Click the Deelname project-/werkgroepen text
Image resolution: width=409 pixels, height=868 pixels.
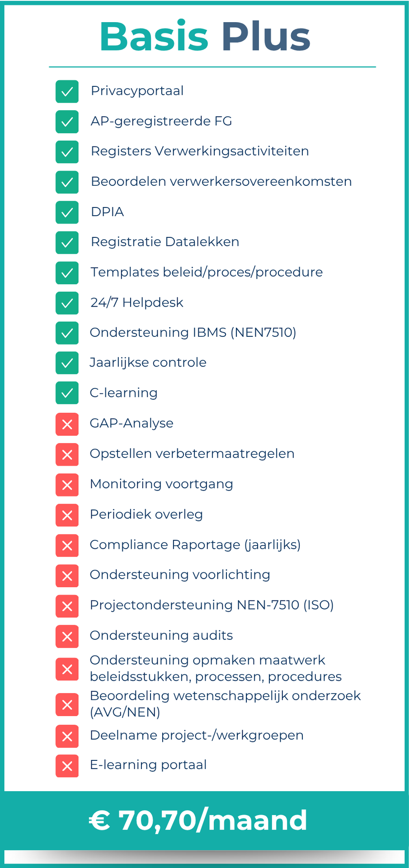pyautogui.click(x=197, y=735)
